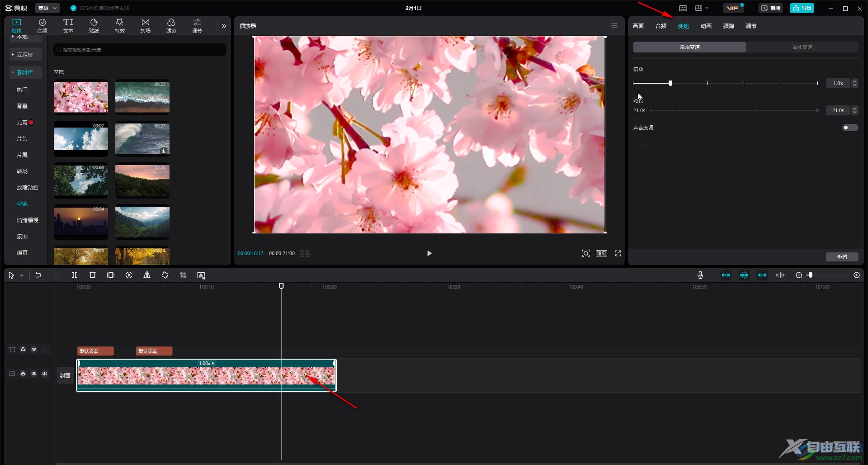Viewport: 868px width, 465px height.
Task: Open clip speed 1.00x indicator on timeline
Action: coord(207,363)
